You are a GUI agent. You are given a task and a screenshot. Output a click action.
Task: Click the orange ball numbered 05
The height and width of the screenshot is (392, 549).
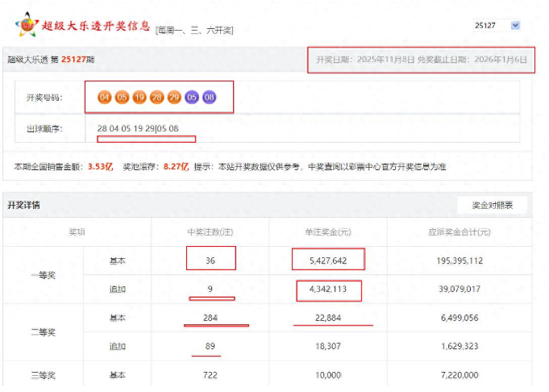click(122, 98)
